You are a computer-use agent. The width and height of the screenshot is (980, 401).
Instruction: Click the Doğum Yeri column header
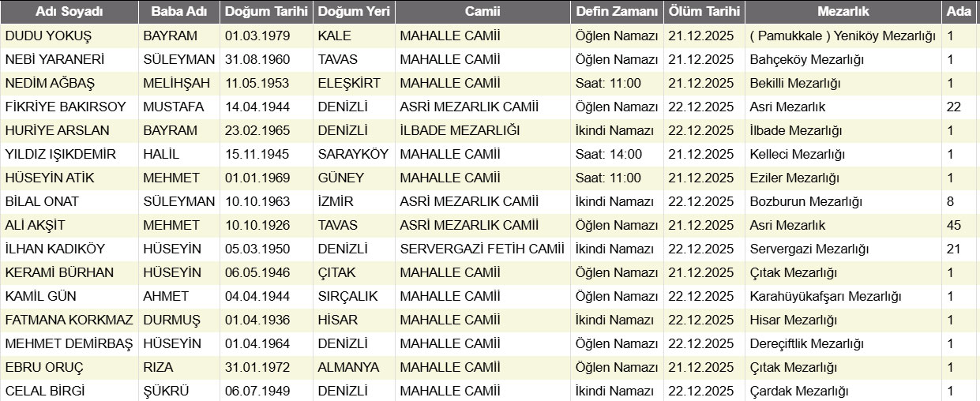353,12
